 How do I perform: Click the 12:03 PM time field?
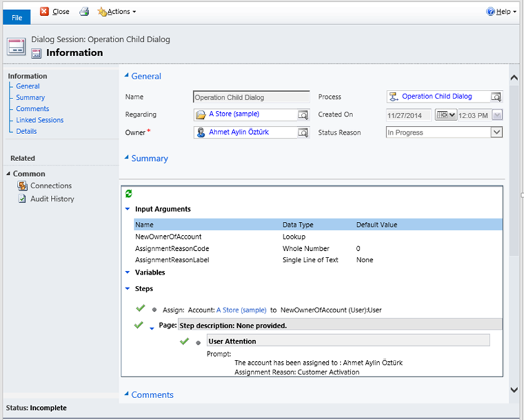pyautogui.click(x=475, y=116)
